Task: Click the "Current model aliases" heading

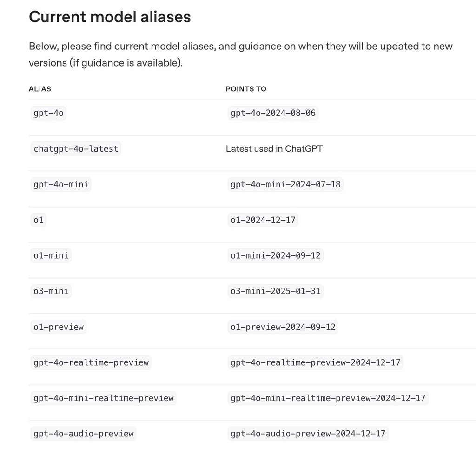Action: click(x=110, y=17)
